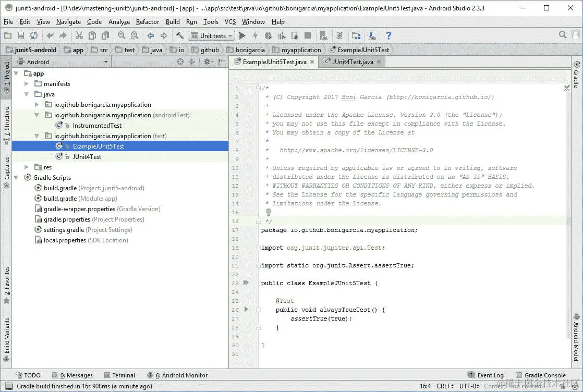The image size is (583, 392).
Task: Click the Stop square icon
Action: (x=308, y=35)
